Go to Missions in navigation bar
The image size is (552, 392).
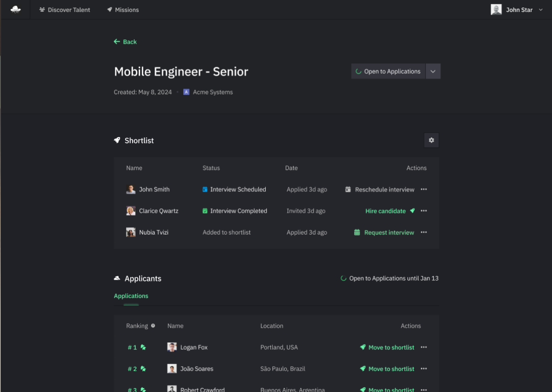[x=123, y=10]
